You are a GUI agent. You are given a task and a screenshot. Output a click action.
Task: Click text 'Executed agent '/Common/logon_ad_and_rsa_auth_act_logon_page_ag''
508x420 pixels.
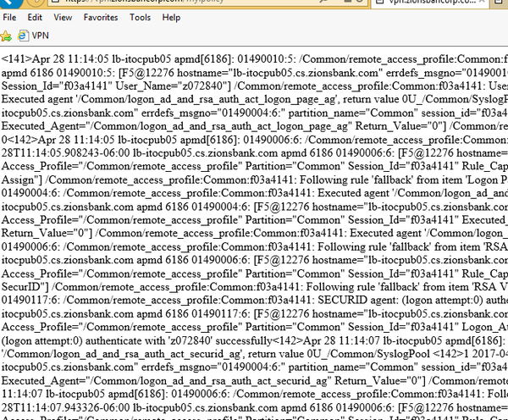(168, 99)
